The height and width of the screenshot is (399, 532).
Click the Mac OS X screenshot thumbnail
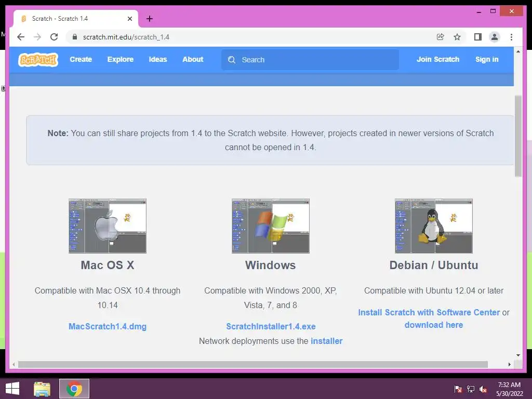108,226
